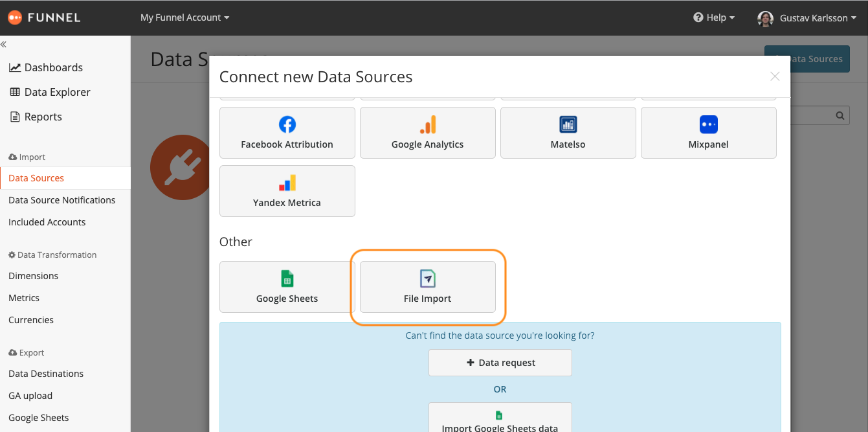Click the Data Explorer table icon

(x=15, y=92)
